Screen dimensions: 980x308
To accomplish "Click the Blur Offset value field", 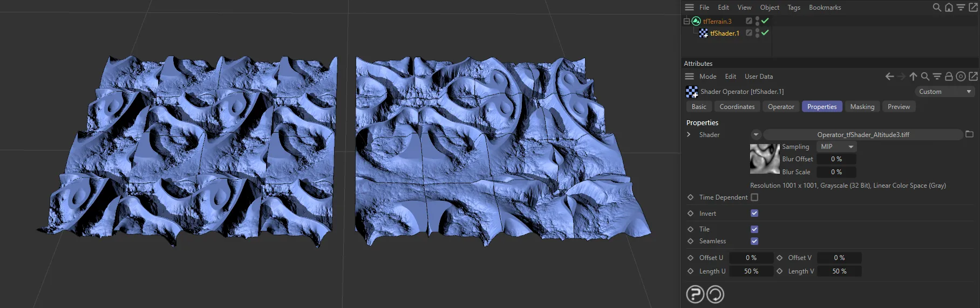I will click(836, 159).
